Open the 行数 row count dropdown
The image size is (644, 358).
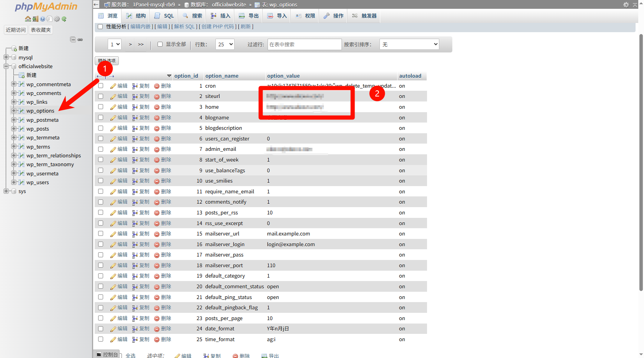pyautogui.click(x=225, y=44)
